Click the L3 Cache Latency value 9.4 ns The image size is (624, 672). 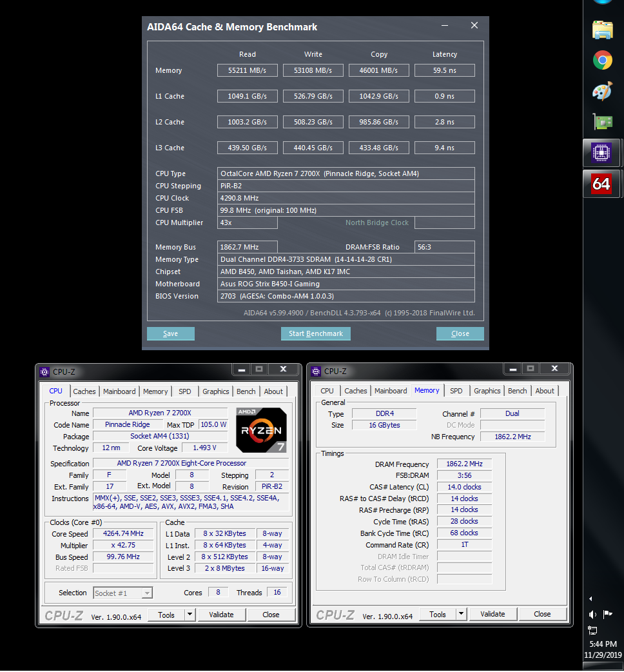pos(445,148)
